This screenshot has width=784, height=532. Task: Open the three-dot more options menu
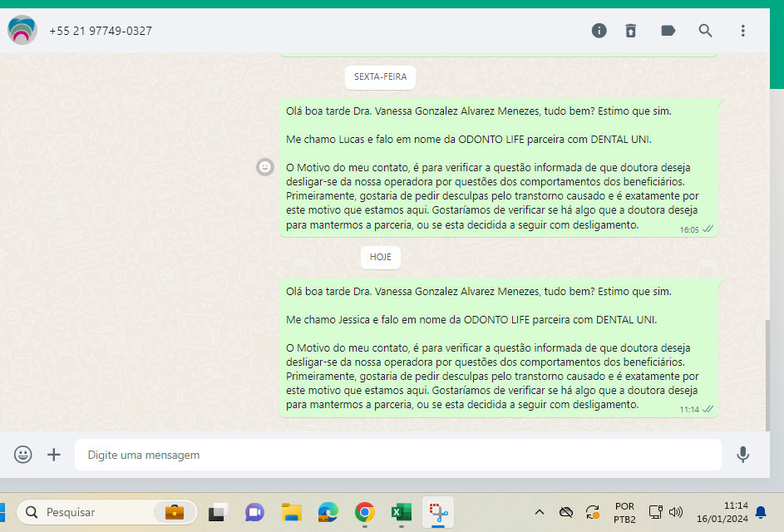tap(743, 31)
